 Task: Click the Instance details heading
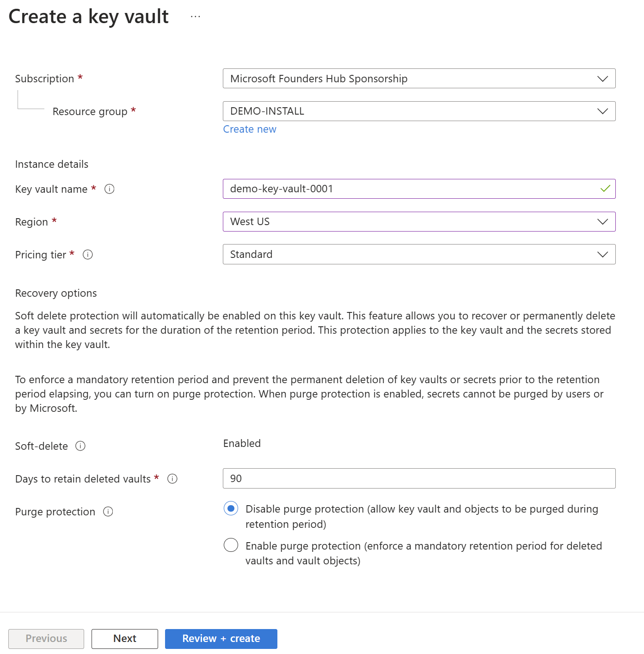coord(52,164)
